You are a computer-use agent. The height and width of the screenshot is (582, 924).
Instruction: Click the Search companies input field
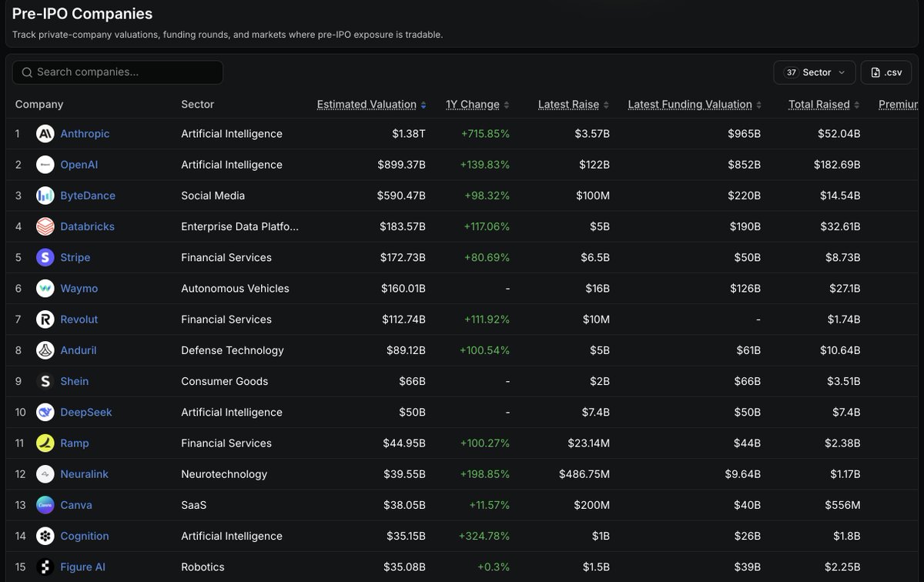(118, 72)
